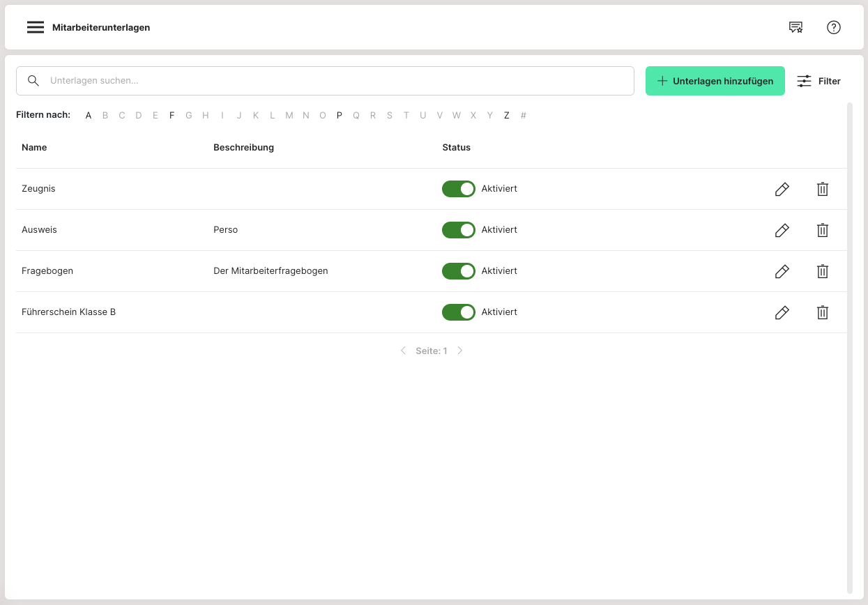Viewport: 868px width, 605px height.
Task: Filter list by letter Z
Action: pyautogui.click(x=507, y=116)
